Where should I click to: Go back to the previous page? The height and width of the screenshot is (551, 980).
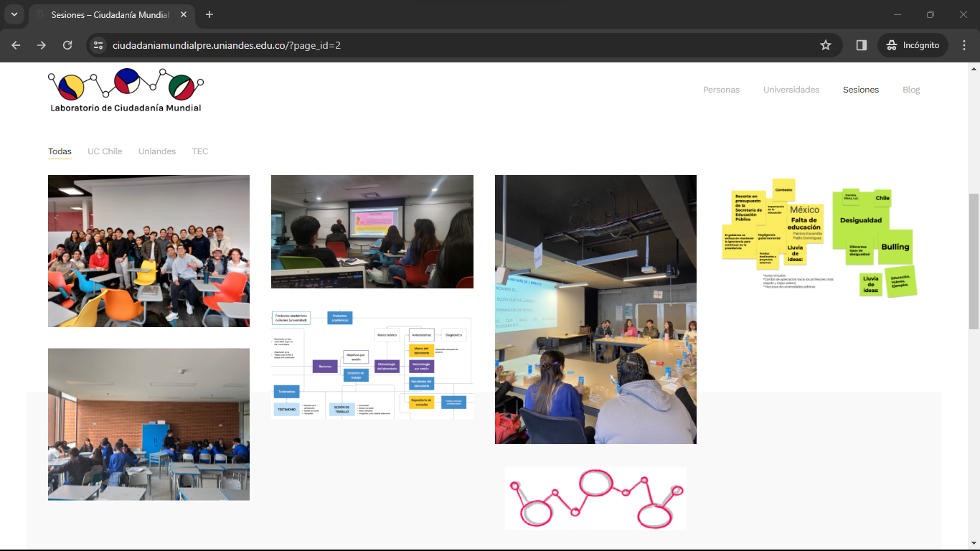click(x=16, y=45)
